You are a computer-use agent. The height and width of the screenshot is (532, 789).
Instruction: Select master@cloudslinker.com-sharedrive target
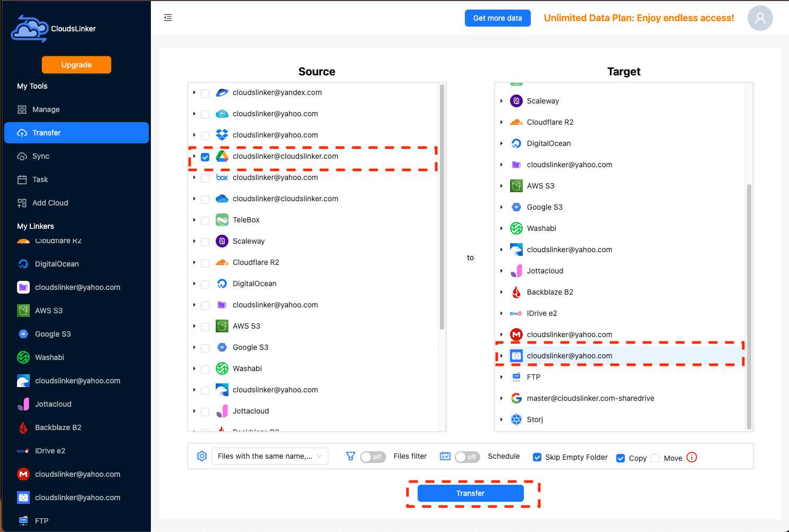point(590,398)
